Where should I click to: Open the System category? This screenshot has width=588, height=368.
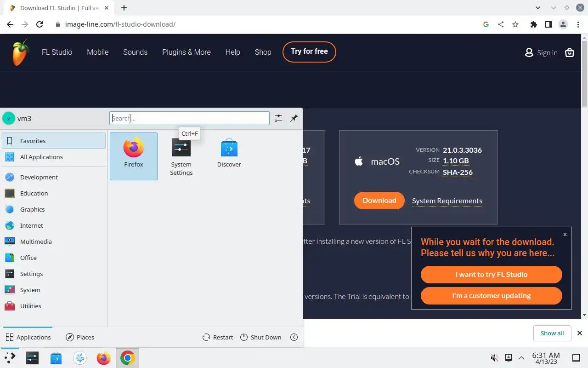coord(54,290)
